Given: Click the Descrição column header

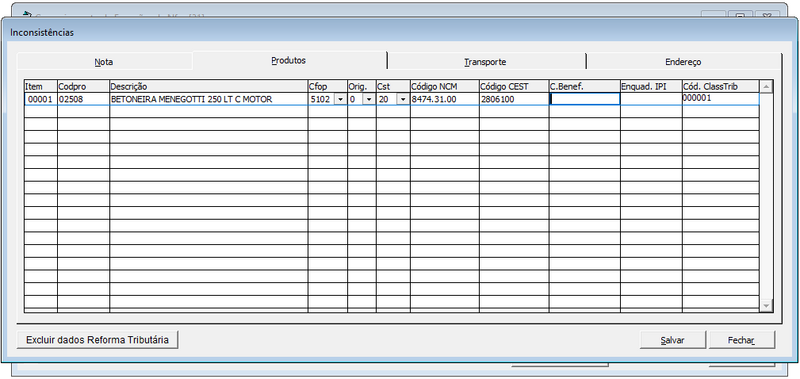Looking at the screenshot, I should (209, 87).
